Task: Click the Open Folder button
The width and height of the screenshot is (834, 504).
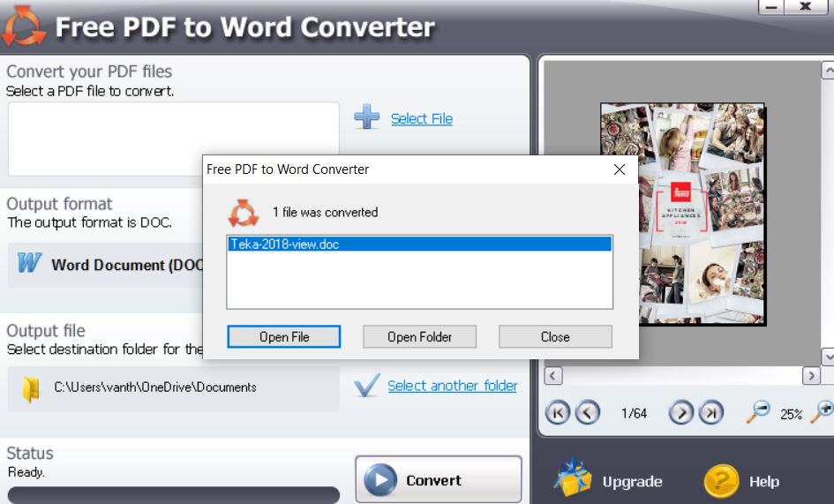Action: click(x=420, y=337)
